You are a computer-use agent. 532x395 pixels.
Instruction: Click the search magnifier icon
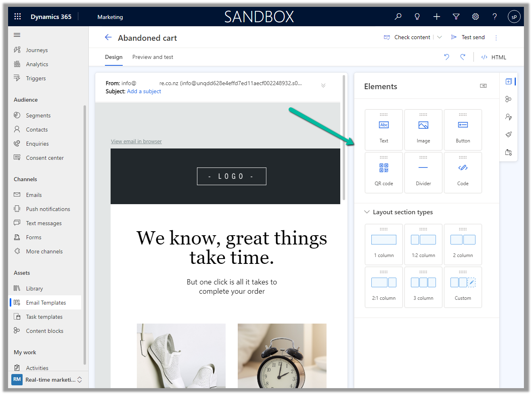pyautogui.click(x=398, y=17)
